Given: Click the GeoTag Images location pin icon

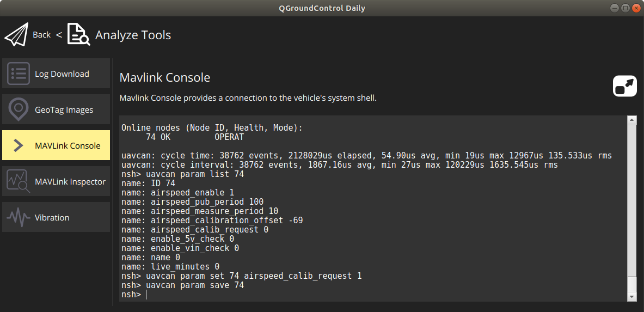Looking at the screenshot, I should (x=19, y=109).
